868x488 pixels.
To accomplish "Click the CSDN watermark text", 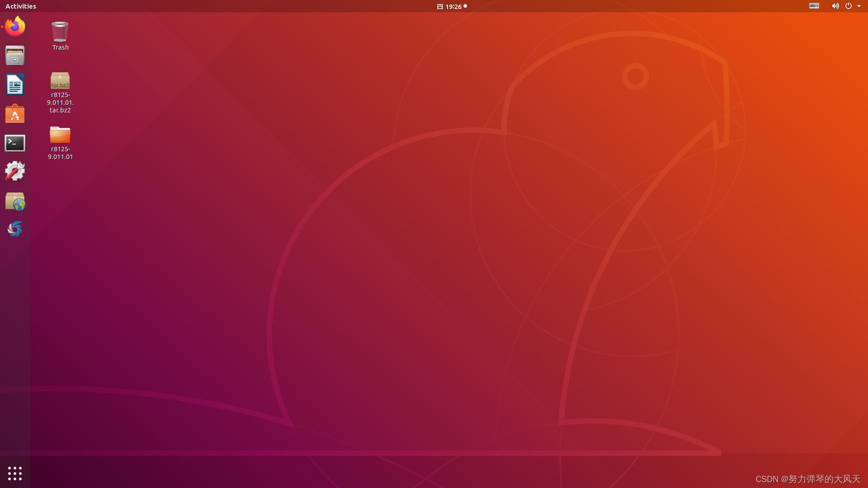I will pos(807,479).
